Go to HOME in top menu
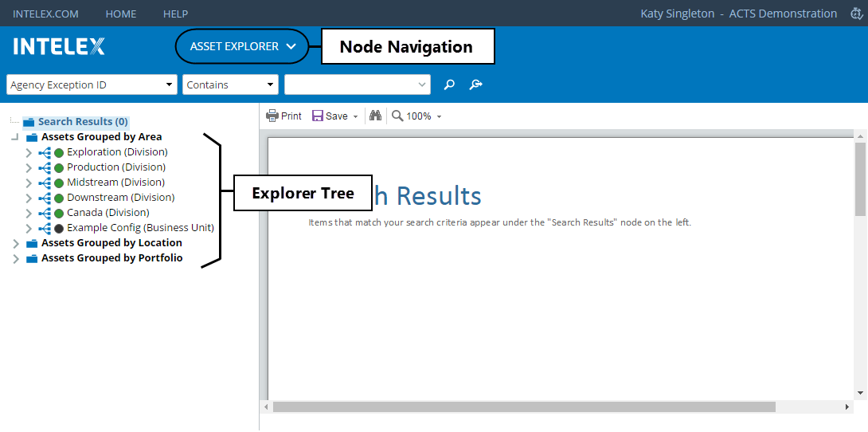868x432 pixels. pyautogui.click(x=121, y=14)
